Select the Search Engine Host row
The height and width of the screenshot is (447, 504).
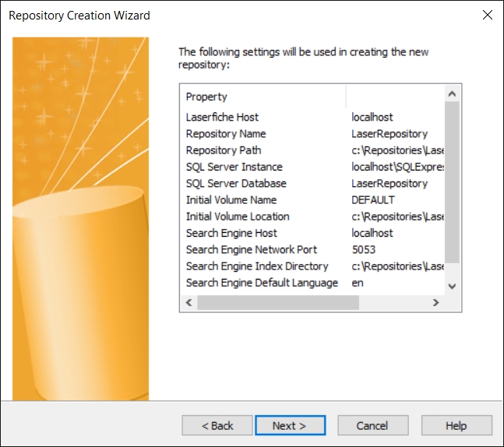[312, 233]
